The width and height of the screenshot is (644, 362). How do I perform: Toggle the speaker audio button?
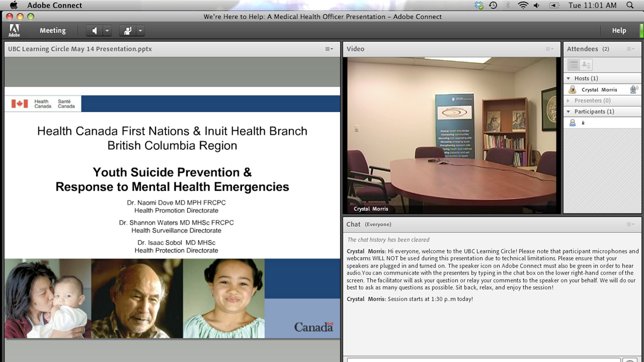[x=94, y=31]
